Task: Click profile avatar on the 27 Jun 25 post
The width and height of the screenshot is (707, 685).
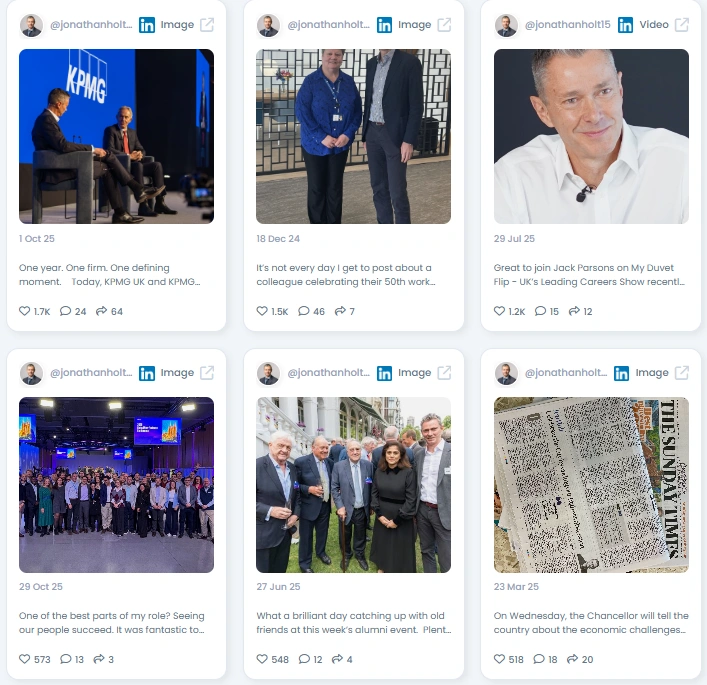Action: click(268, 374)
